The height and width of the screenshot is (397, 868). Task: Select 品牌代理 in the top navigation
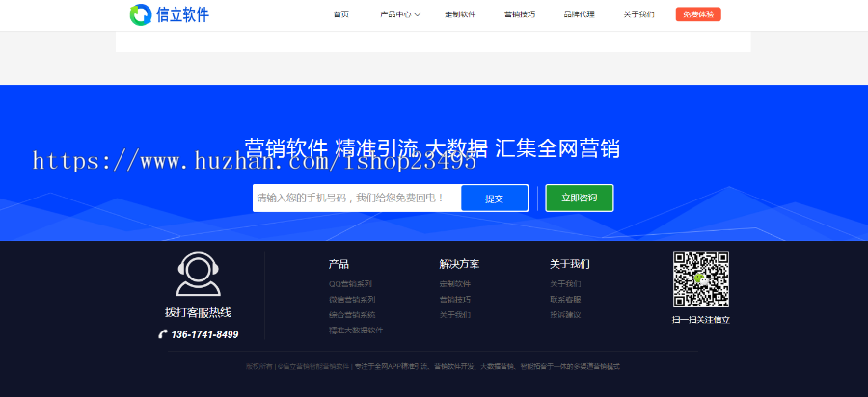[x=579, y=14]
